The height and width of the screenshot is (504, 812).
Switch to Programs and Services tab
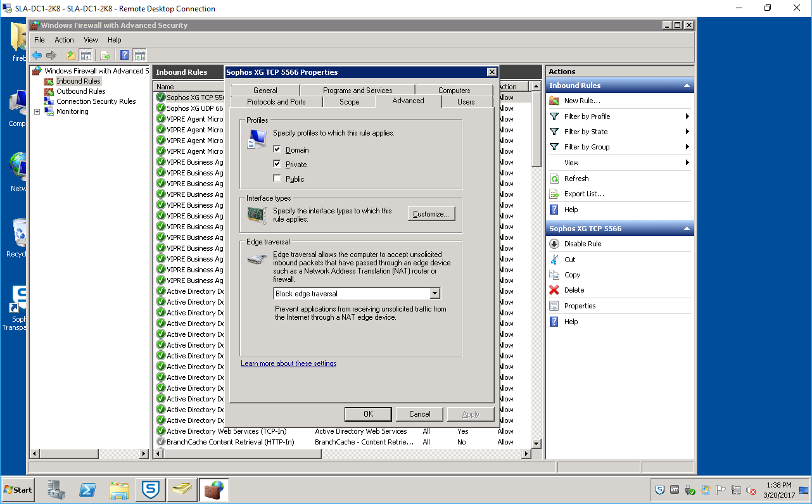357,91
